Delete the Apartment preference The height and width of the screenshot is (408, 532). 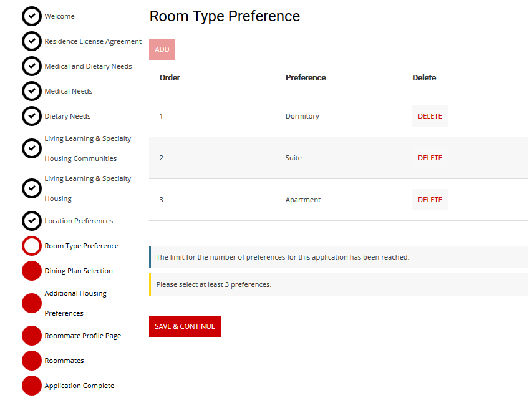pos(429,199)
